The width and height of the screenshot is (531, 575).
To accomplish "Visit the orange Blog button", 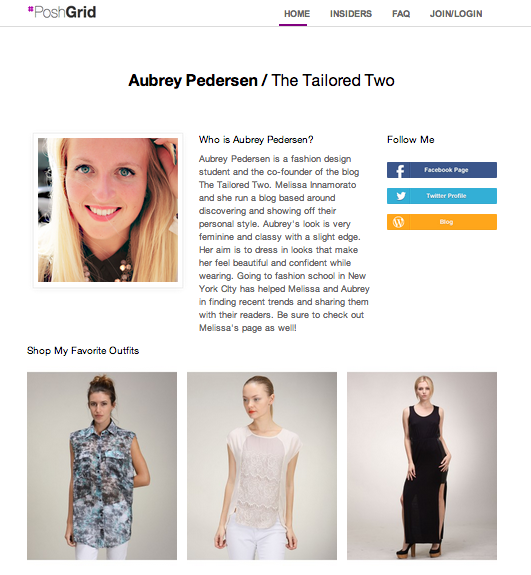I will click(x=442, y=222).
